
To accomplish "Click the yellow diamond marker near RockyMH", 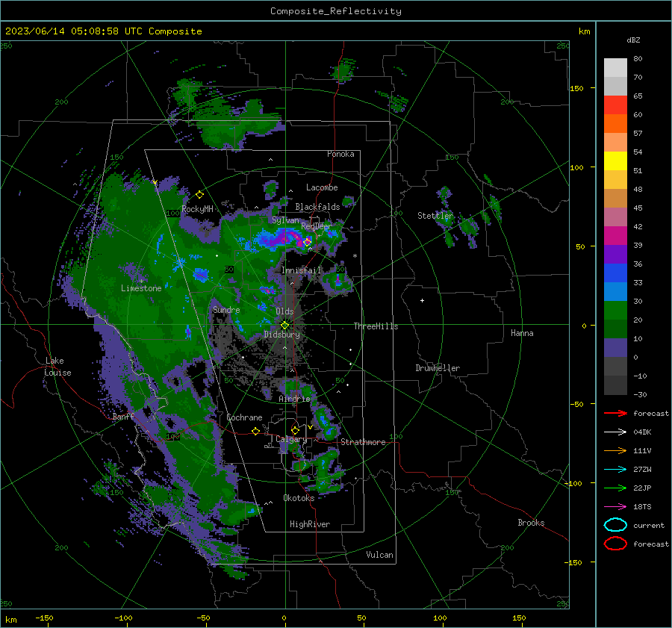I will [199, 195].
